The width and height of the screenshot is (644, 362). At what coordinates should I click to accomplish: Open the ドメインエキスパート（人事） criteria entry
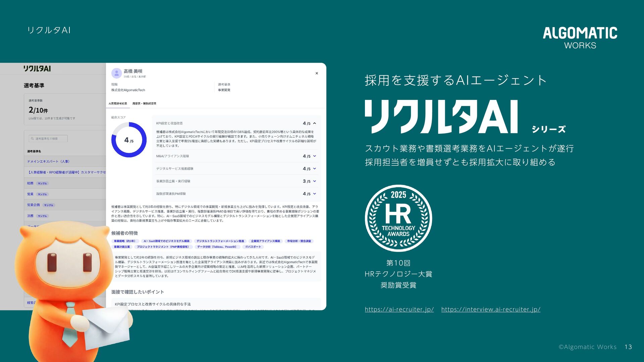tap(48, 162)
